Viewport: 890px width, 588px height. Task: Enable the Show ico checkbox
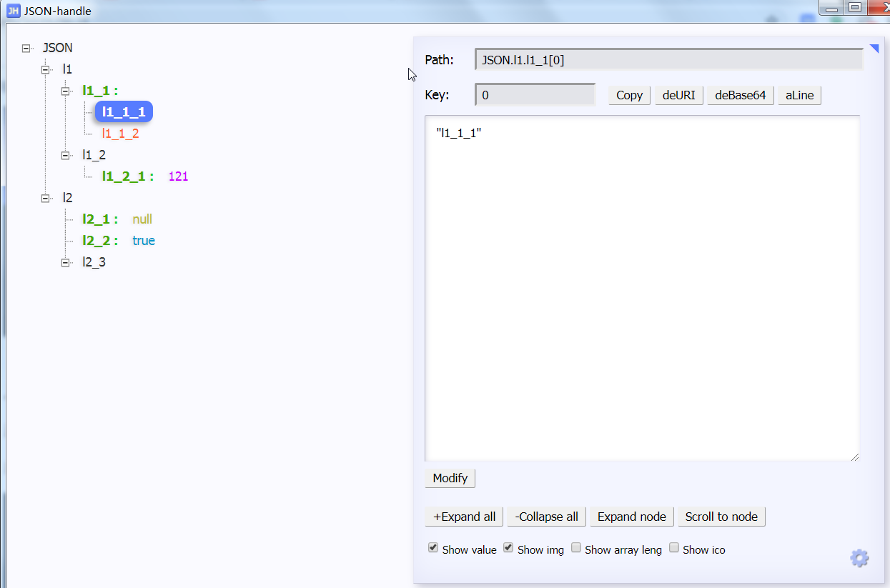click(x=673, y=548)
